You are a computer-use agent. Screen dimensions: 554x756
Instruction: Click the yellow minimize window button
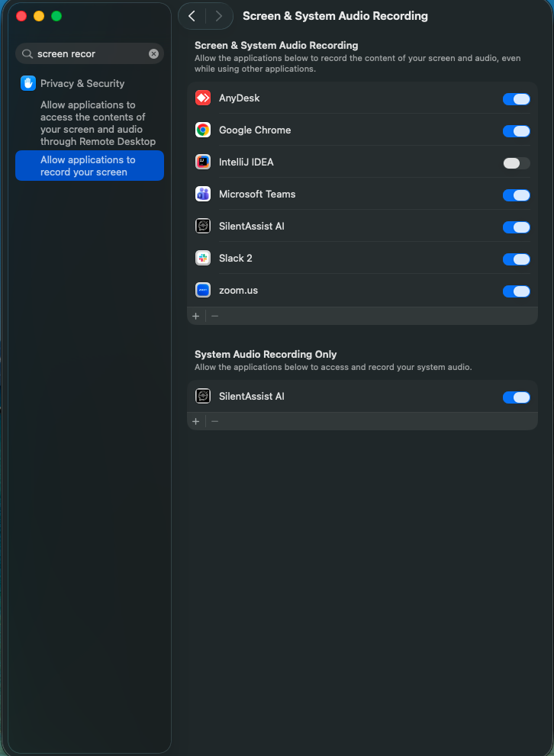click(x=39, y=16)
